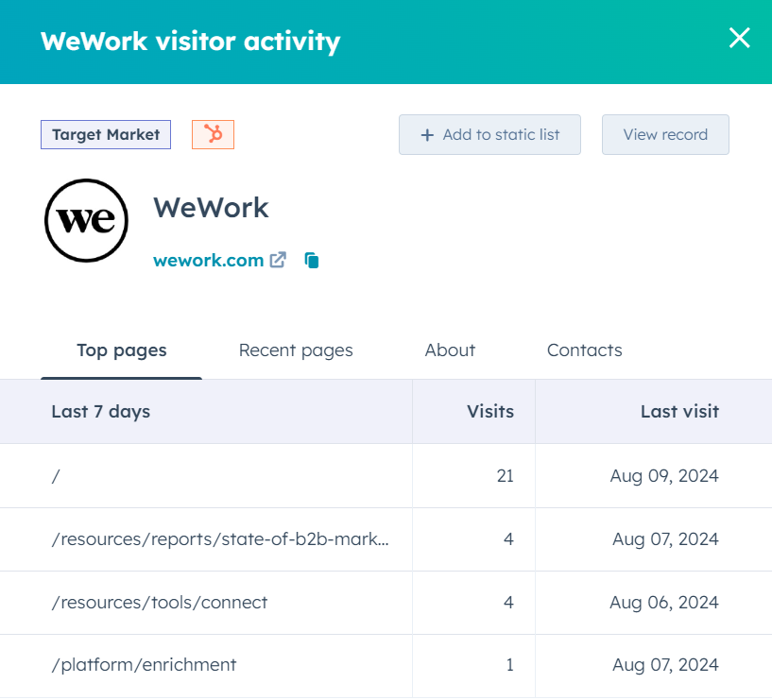Click the 21 visits value
Screen dimensions: 772x700
(506, 476)
